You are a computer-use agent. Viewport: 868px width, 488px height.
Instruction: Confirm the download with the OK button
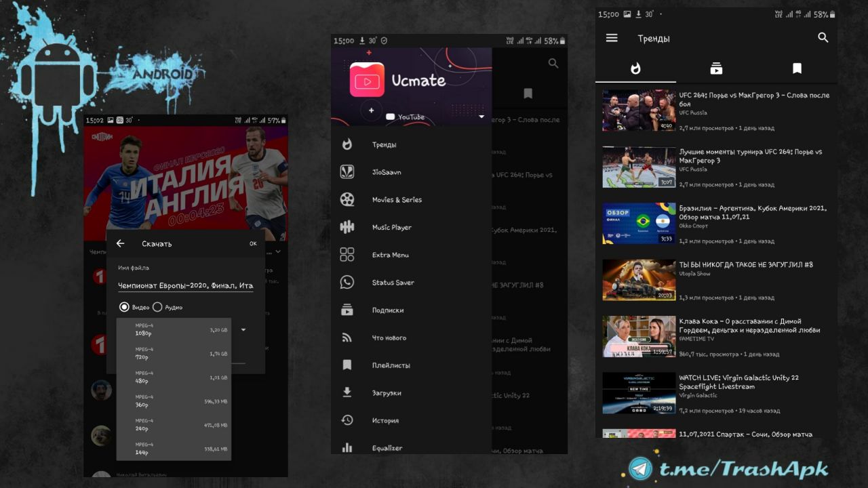click(253, 243)
